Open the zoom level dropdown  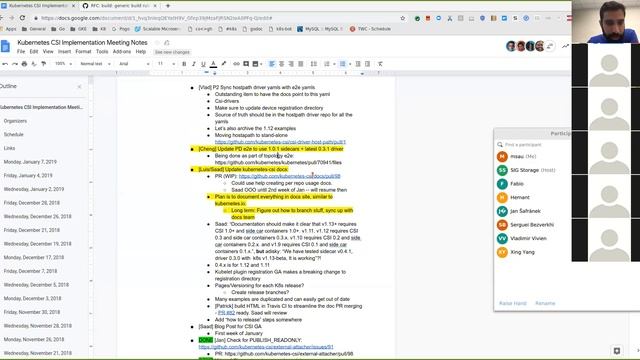pos(64,64)
